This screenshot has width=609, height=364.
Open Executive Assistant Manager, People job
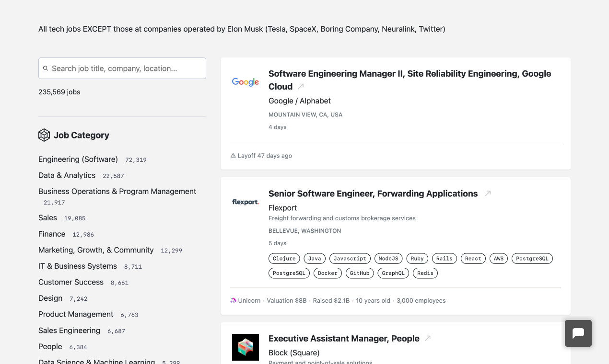coord(344,338)
